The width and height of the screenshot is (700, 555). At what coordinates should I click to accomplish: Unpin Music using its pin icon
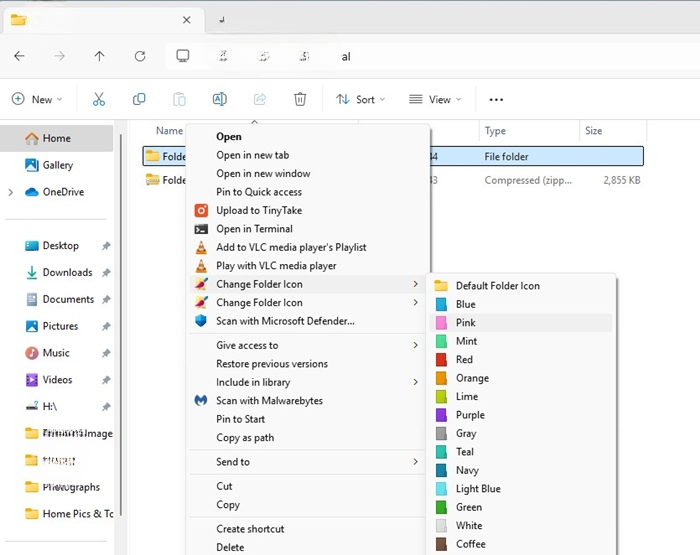[106, 353]
